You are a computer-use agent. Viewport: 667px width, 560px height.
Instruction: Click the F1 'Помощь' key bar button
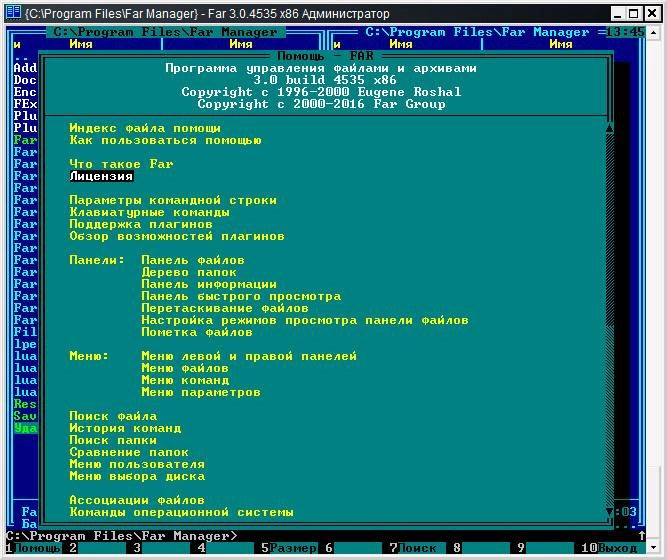click(37, 548)
